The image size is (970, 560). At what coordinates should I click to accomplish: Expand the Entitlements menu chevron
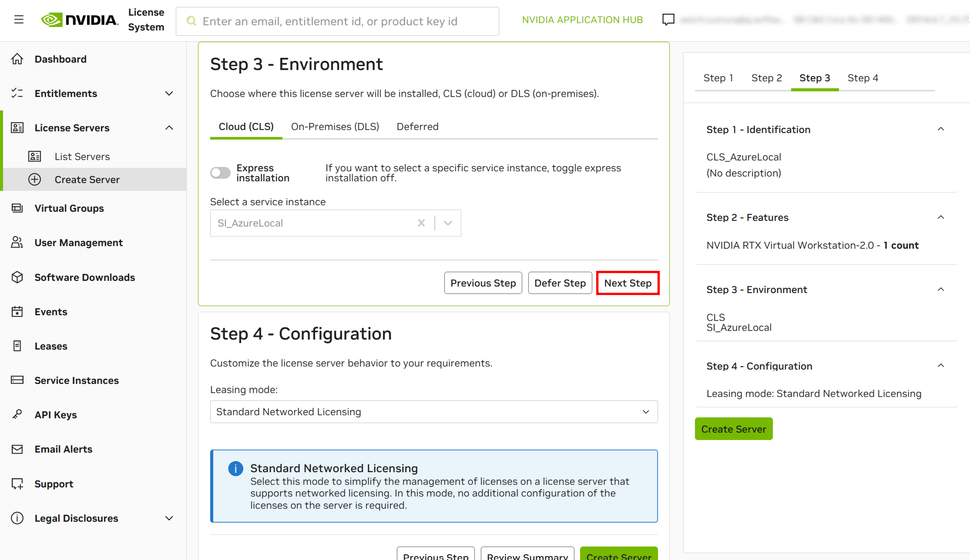click(169, 93)
